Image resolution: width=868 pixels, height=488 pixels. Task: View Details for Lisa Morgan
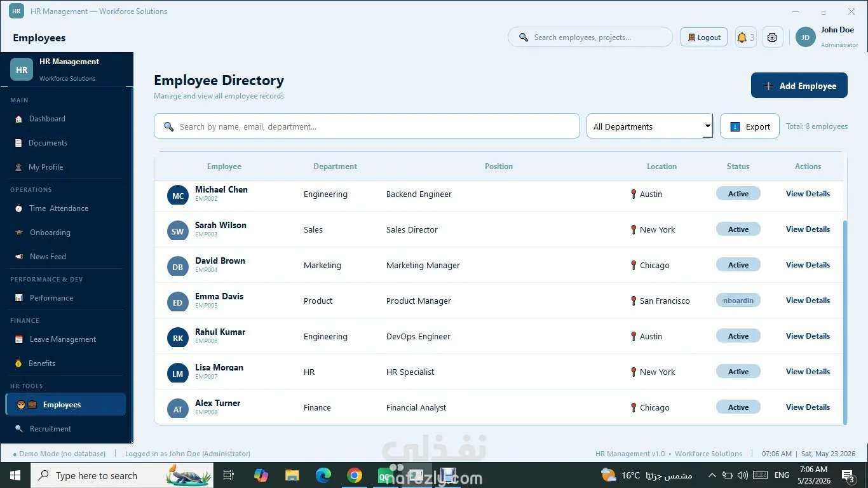click(x=808, y=372)
